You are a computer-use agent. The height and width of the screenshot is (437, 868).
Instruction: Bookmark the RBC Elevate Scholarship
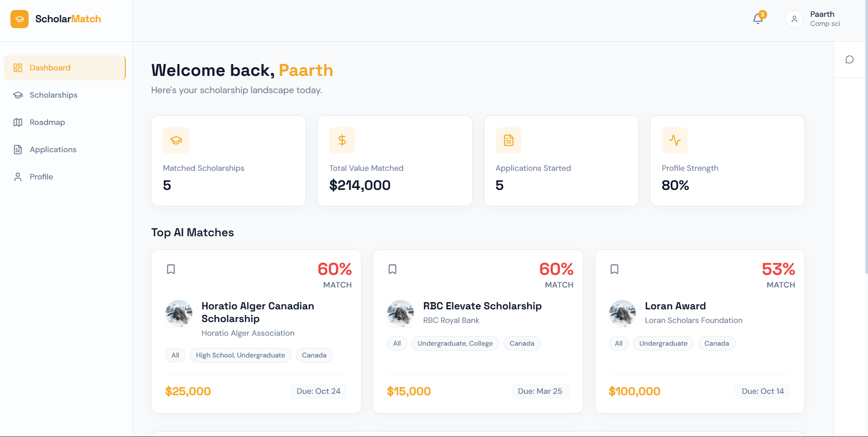tap(393, 269)
